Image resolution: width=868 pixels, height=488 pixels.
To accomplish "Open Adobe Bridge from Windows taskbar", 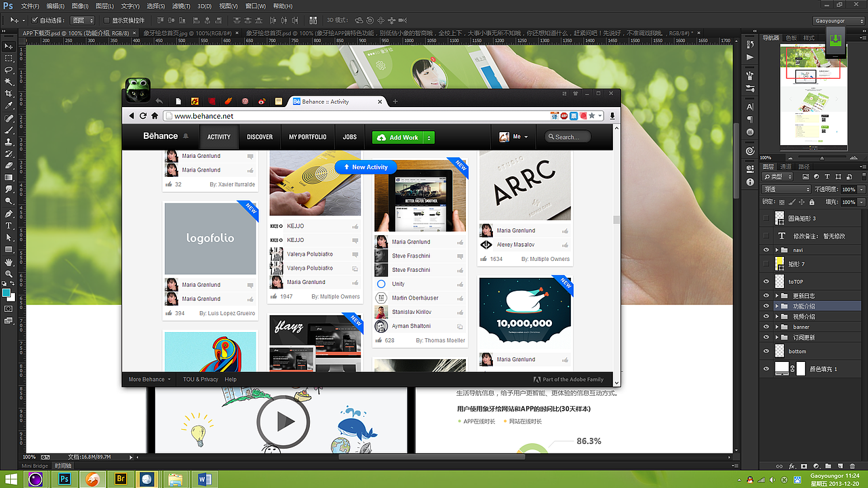I will [x=122, y=479].
